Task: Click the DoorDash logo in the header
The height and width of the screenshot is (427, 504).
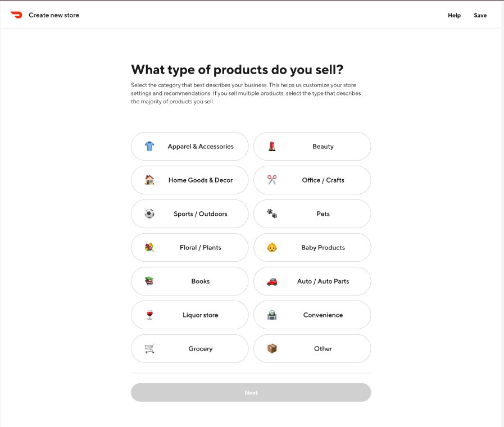Action: coord(16,15)
